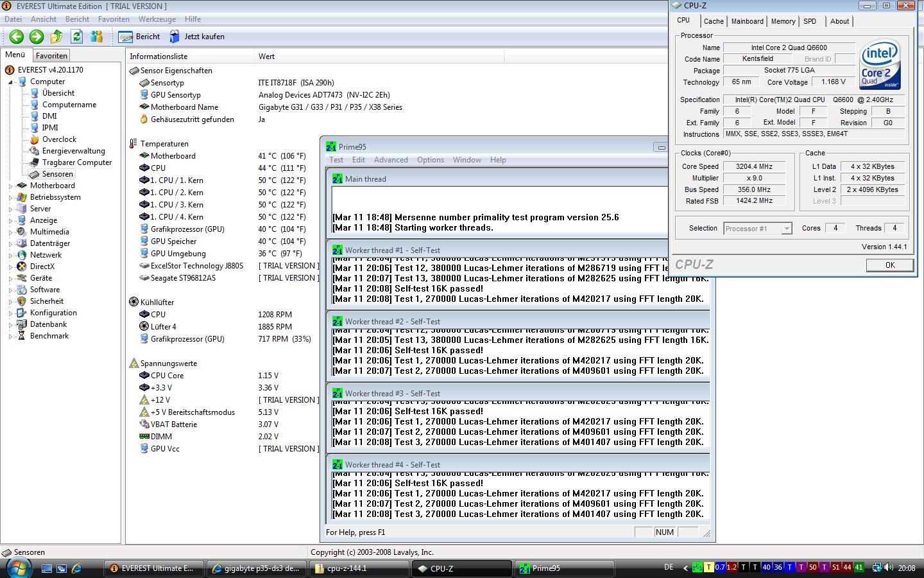
Task: Open the Werkzeuge menu in EVEREST
Action: coord(157,19)
